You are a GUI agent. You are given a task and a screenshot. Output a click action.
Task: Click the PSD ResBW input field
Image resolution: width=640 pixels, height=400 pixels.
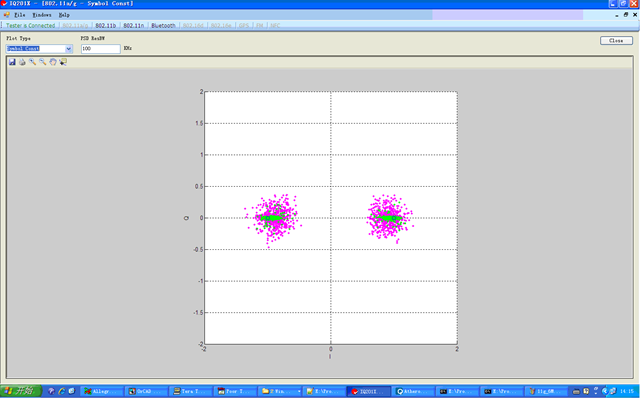[x=100, y=48]
